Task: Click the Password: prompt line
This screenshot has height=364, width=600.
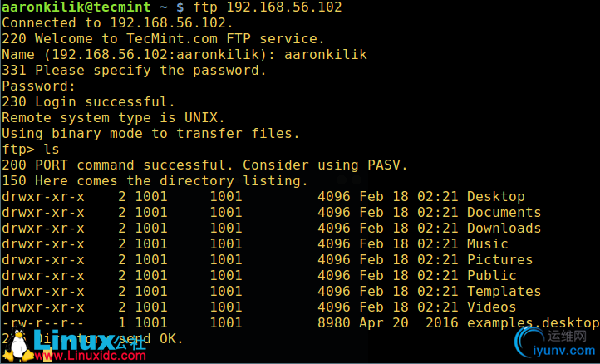Action: 39,86
